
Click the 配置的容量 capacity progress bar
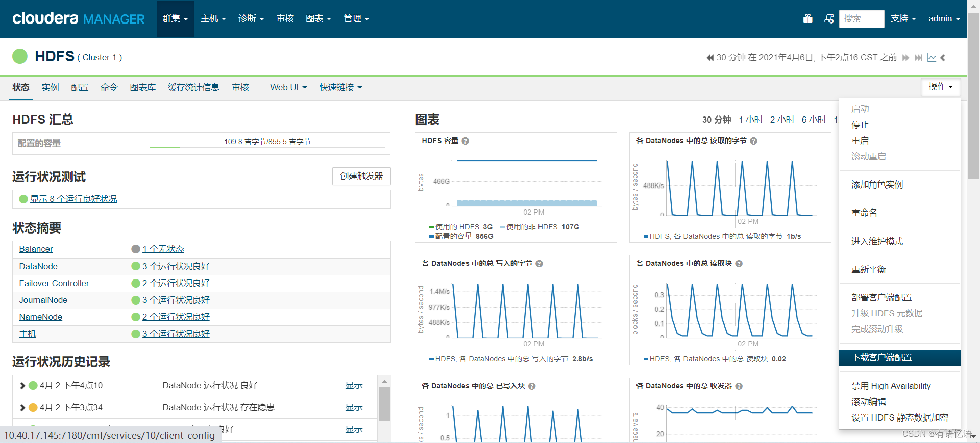[x=267, y=147]
